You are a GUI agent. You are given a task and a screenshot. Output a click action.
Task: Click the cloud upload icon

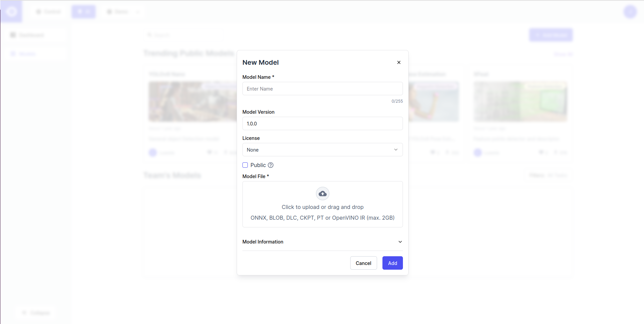point(322,194)
